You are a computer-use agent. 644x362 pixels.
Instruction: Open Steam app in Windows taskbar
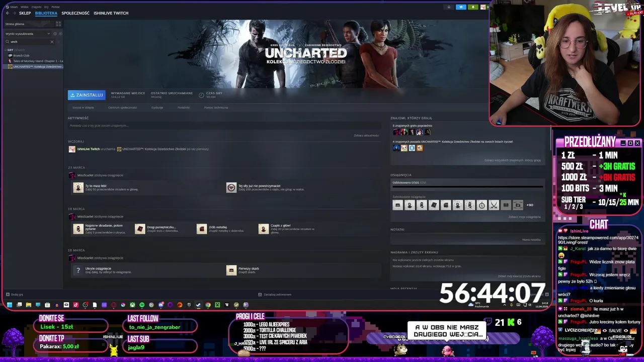[198, 305]
